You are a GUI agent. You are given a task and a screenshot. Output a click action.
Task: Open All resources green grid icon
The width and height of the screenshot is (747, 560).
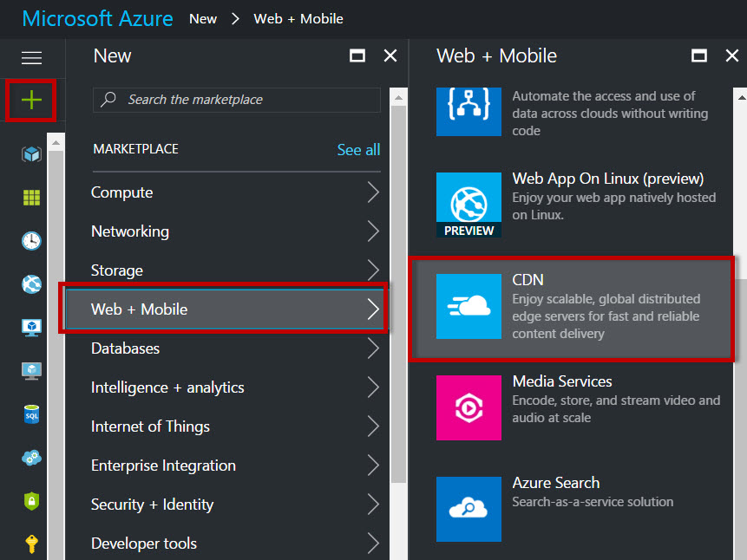(31, 197)
